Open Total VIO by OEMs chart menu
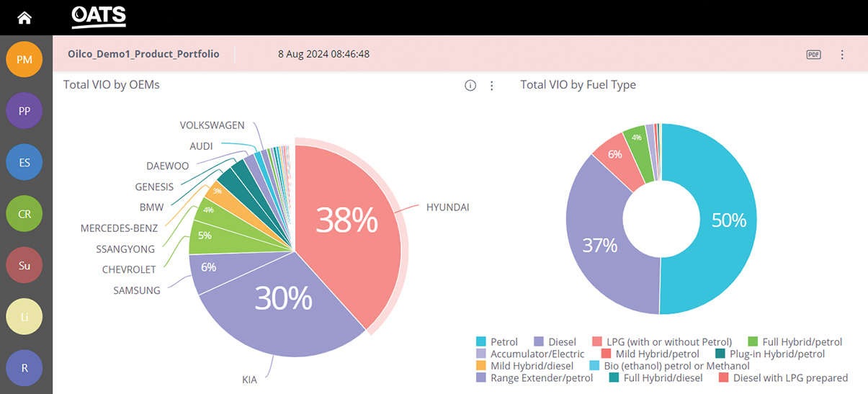Image resolution: width=868 pixels, height=394 pixels. 492,86
